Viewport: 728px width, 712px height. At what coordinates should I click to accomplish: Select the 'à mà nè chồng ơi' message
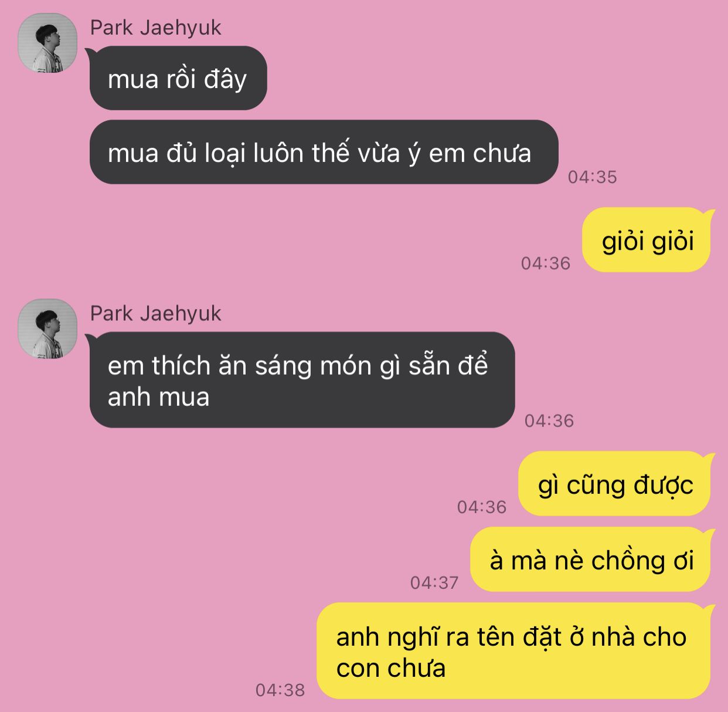(591, 560)
